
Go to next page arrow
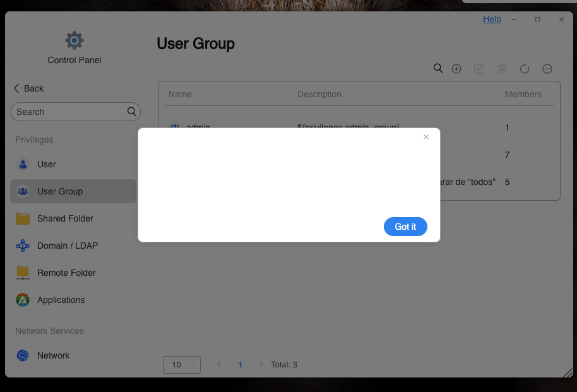click(261, 365)
